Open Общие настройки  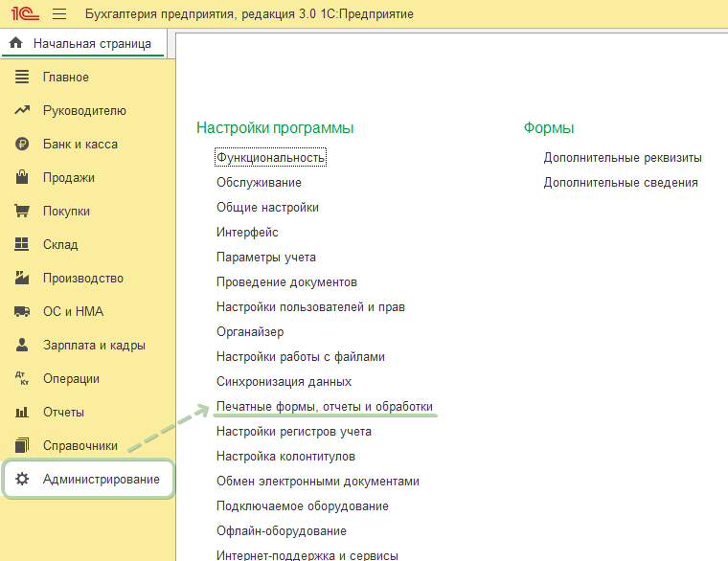[267, 208]
